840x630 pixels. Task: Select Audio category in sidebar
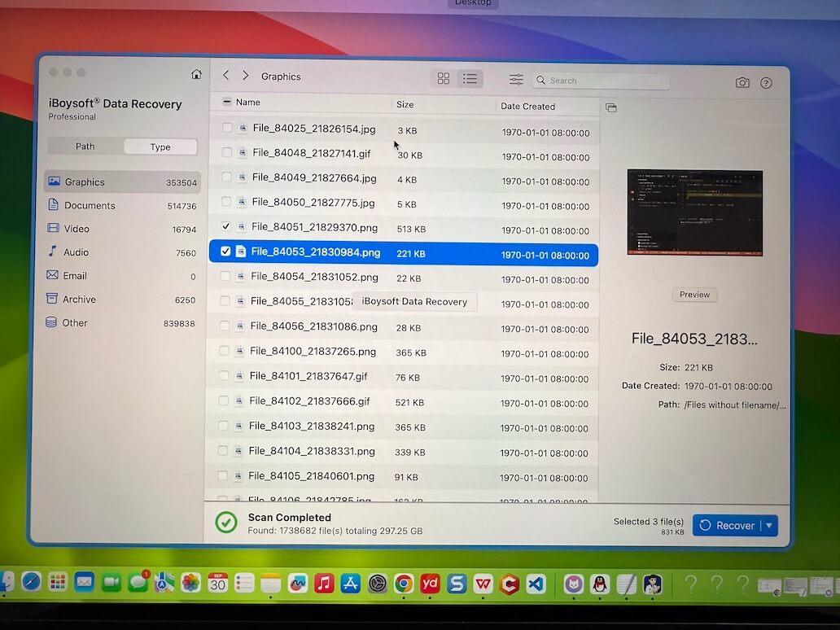click(123, 252)
